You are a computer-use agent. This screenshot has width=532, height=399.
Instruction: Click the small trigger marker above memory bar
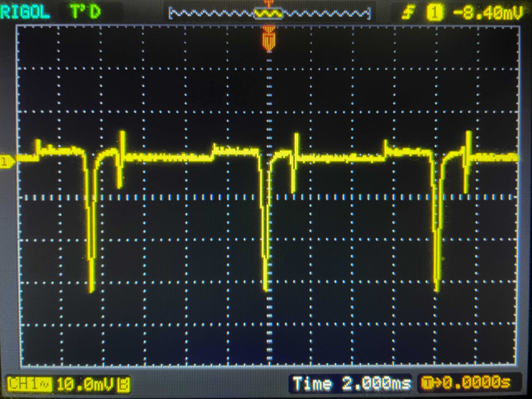click(x=269, y=3)
